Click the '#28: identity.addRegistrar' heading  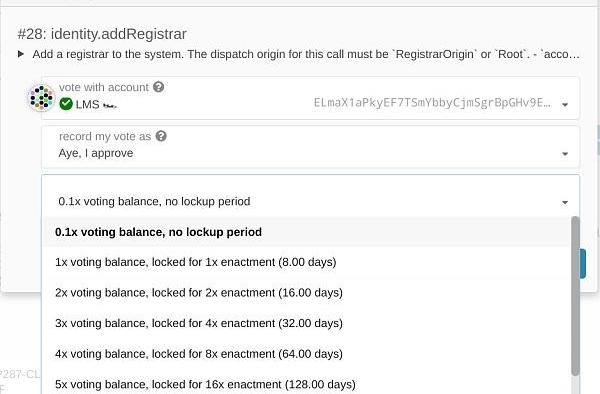pyautogui.click(x=102, y=34)
